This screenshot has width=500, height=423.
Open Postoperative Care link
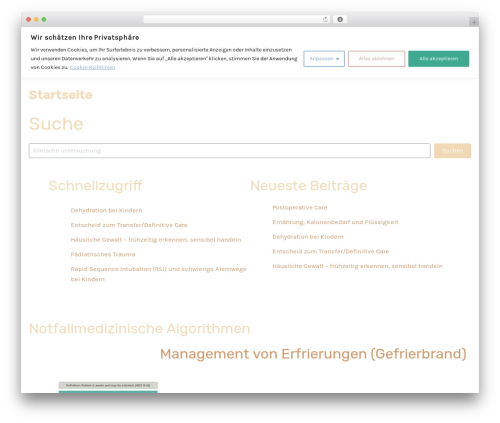(300, 207)
